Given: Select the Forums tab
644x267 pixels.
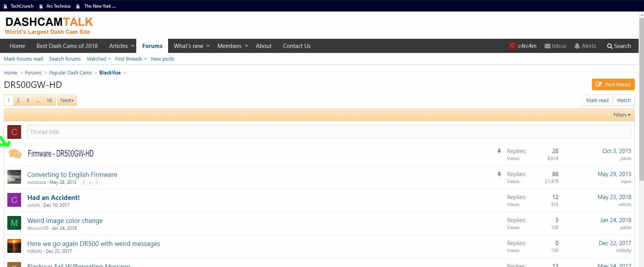Looking at the screenshot, I should [x=152, y=46].
